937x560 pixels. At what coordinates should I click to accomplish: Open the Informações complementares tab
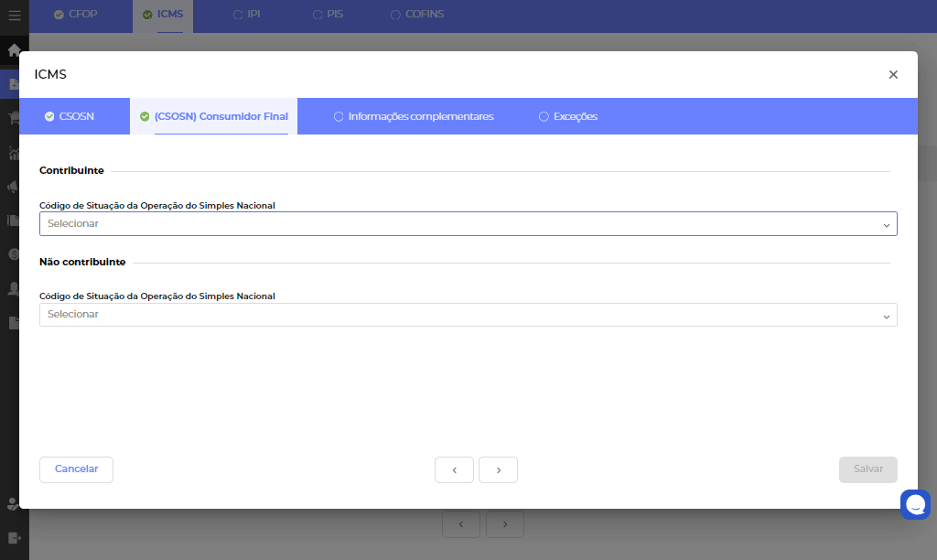pyautogui.click(x=414, y=117)
